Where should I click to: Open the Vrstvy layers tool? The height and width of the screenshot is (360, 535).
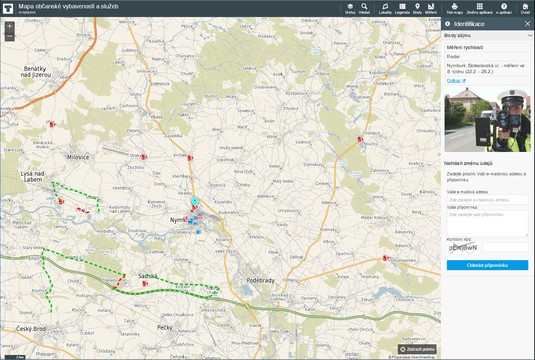tap(350, 9)
